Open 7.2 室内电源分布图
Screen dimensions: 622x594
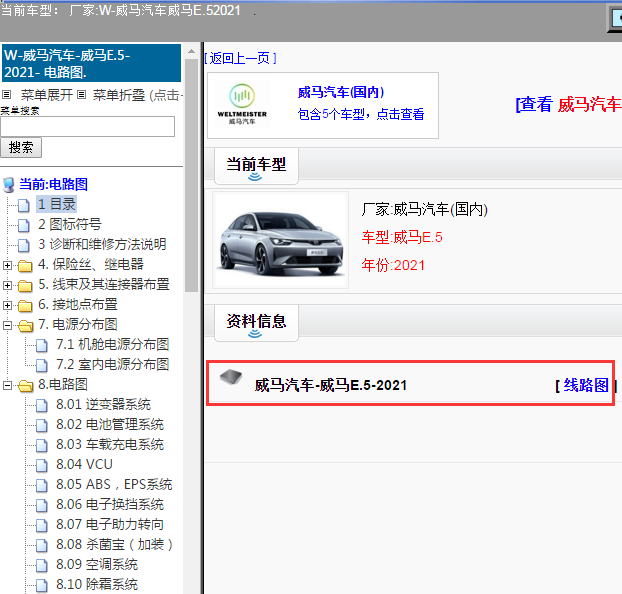click(x=113, y=364)
